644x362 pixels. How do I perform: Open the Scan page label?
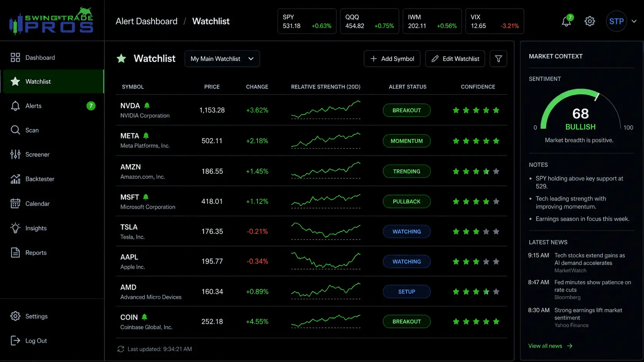(32, 130)
